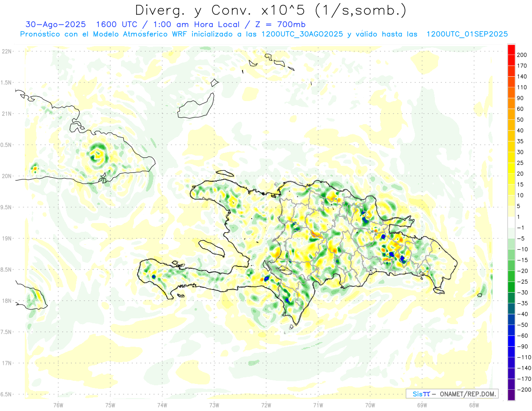
Task: Click the colorbar value '-10'
Action: coord(523,249)
